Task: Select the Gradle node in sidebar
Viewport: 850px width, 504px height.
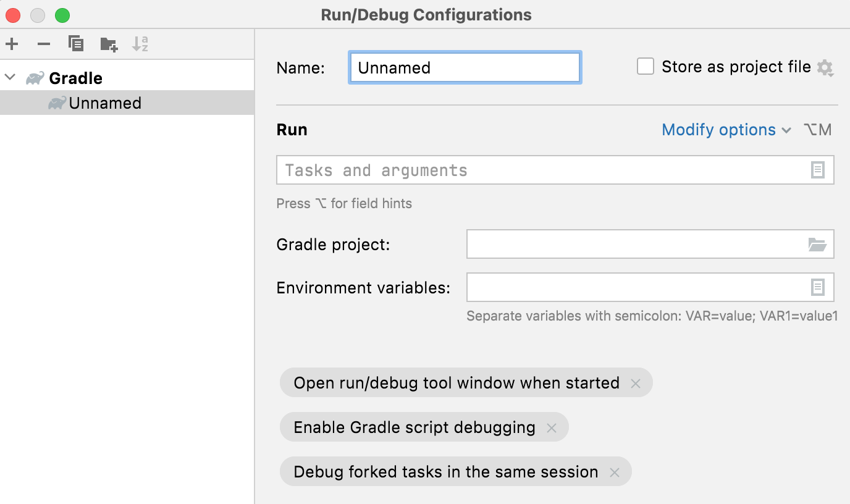Action: [x=74, y=78]
